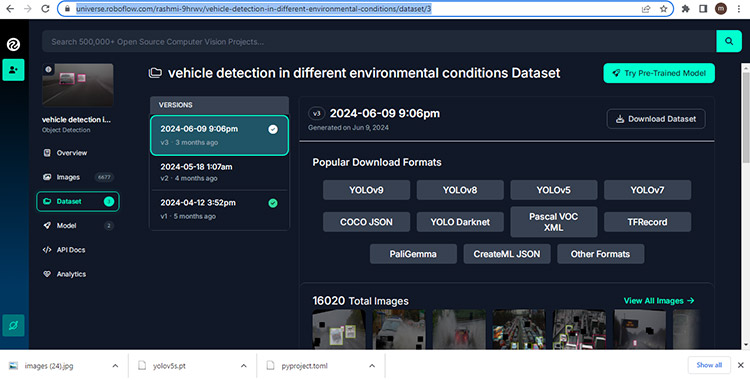Open the fourth thumbnail showing traffic jam
The image size is (750, 380).
[x=519, y=328]
